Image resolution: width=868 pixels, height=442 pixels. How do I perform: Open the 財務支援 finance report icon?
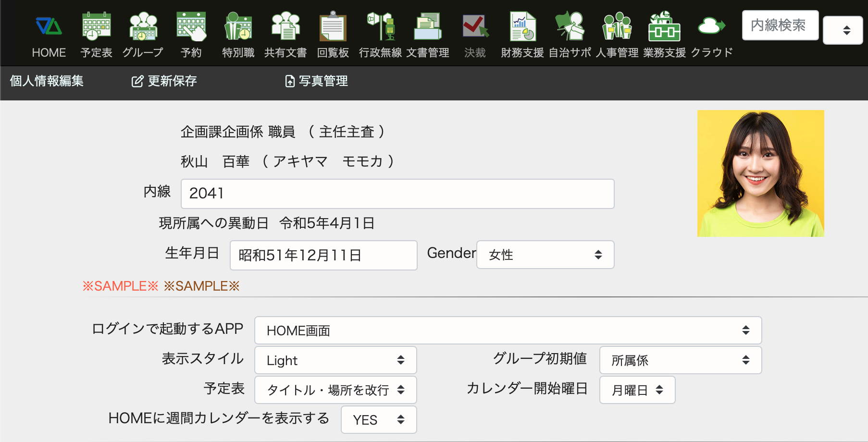click(522, 27)
